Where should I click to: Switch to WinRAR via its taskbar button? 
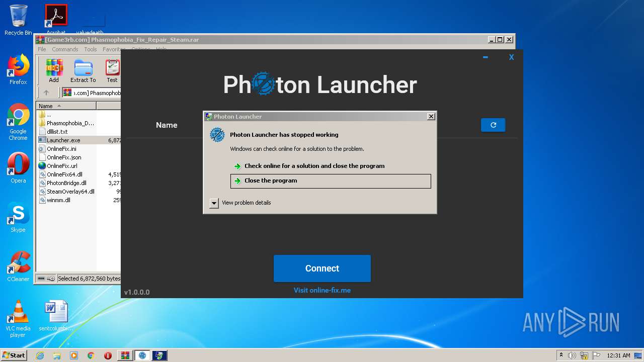[x=125, y=355]
